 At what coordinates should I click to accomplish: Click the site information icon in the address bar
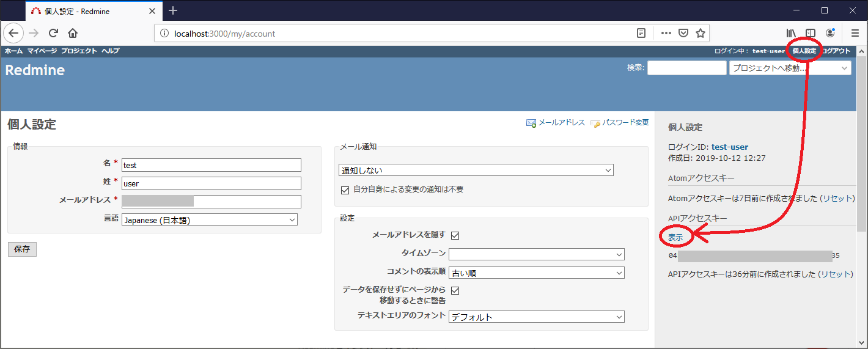pyautogui.click(x=164, y=34)
